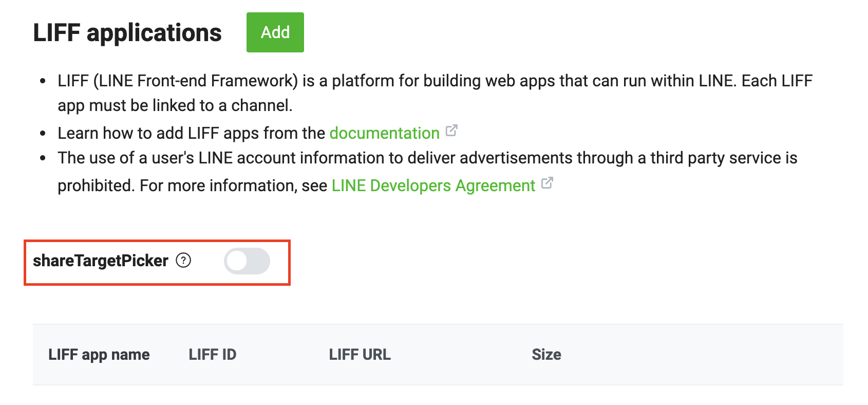The image size is (868, 405).
Task: Enable the shareTargetPicker toggle
Action: [247, 261]
